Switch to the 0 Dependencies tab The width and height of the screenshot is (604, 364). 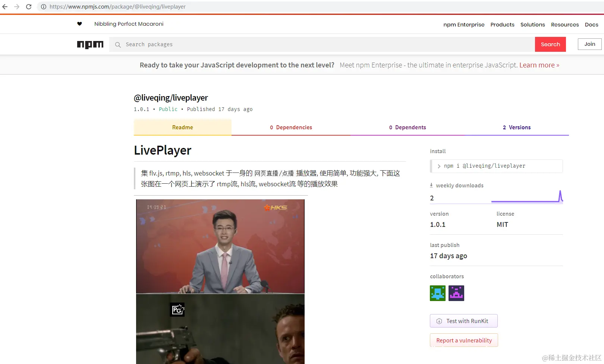pyautogui.click(x=291, y=127)
